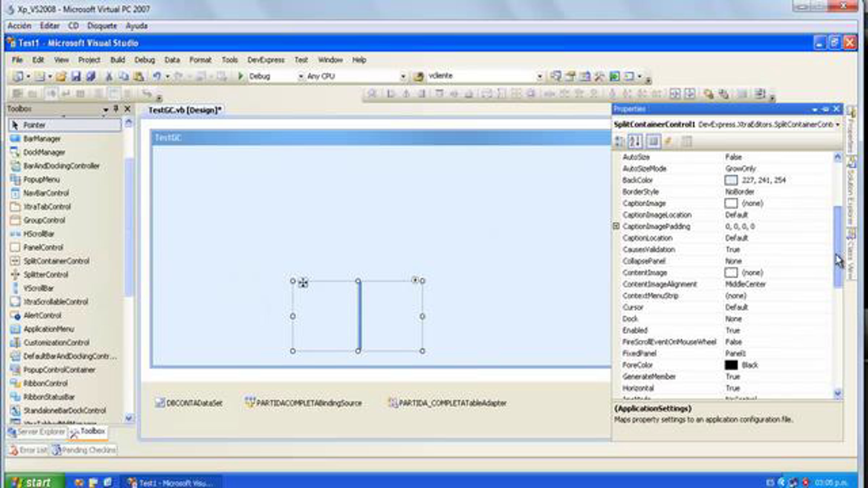
Task: Select PARTIDA_COMPLETATableAdapter in the component tray
Action: 447,403
